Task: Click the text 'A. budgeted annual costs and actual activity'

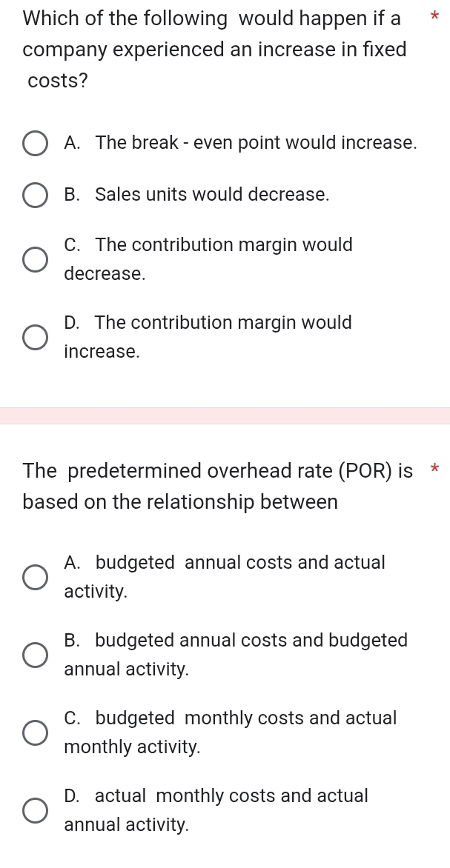Action: tap(225, 576)
